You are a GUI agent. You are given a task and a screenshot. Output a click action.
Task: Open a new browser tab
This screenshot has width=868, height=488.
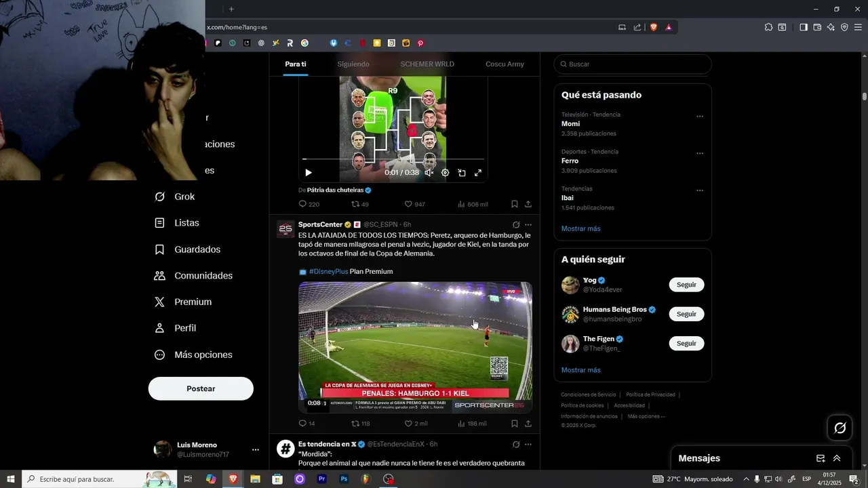pos(231,9)
